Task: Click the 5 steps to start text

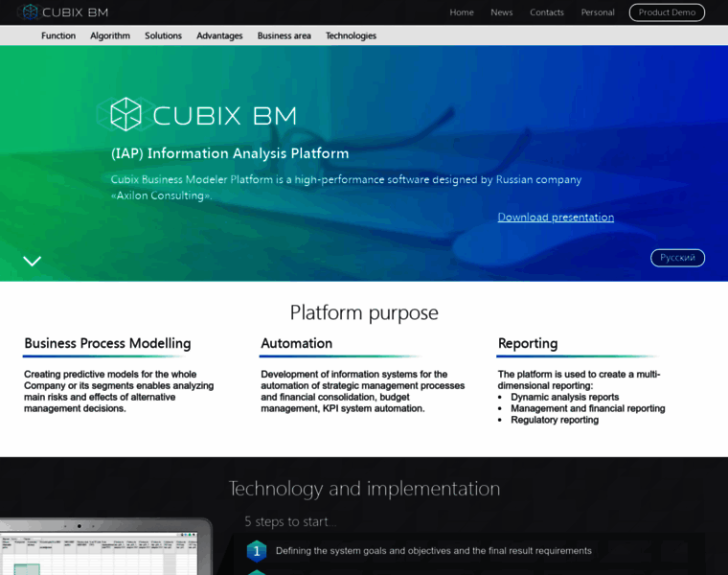Action: [290, 521]
